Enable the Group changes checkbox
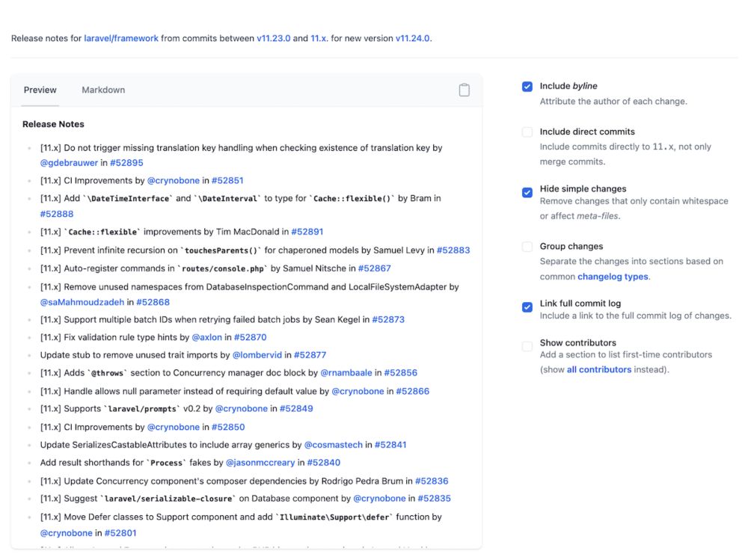 (x=527, y=247)
